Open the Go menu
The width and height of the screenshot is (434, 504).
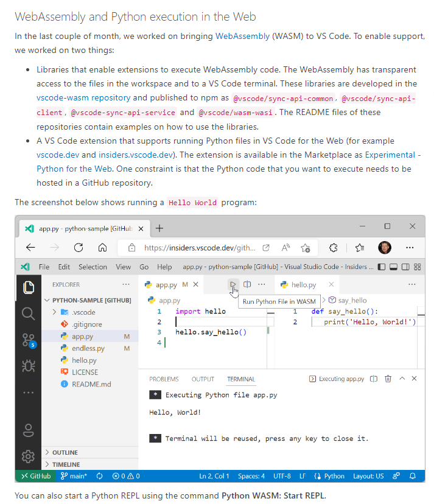click(x=144, y=267)
